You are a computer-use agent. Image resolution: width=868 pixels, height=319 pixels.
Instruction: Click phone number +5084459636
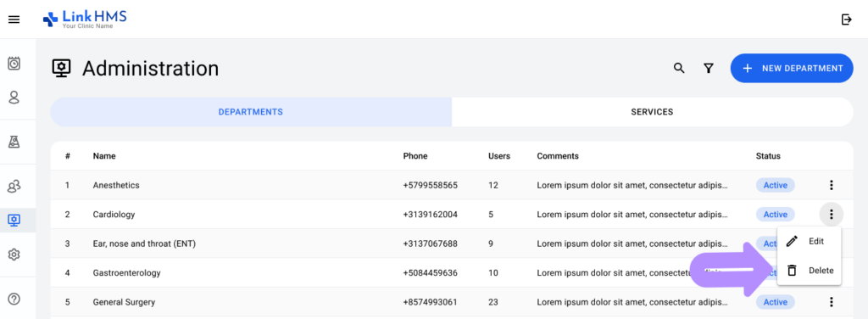(430, 273)
